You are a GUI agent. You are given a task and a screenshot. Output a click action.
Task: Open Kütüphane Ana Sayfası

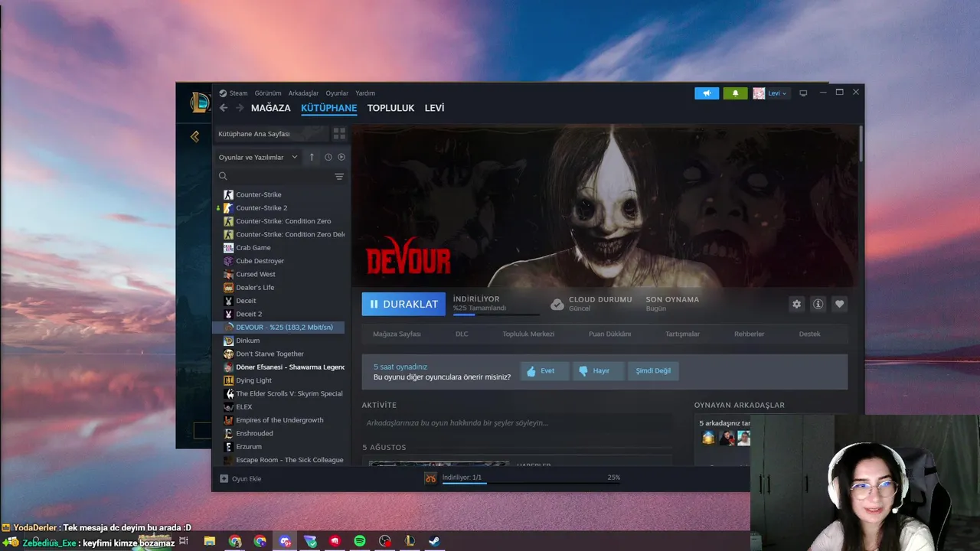(x=271, y=134)
